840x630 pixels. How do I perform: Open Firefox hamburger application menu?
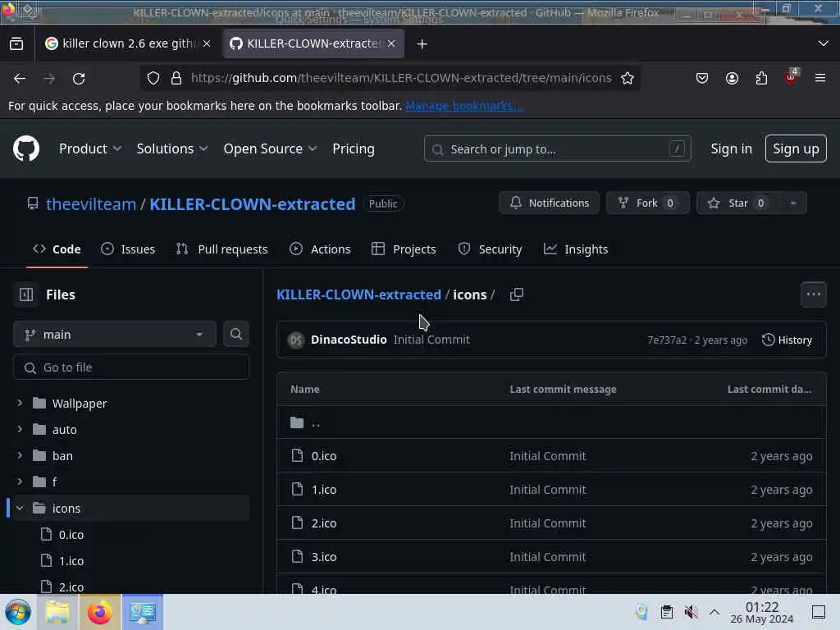(x=820, y=78)
